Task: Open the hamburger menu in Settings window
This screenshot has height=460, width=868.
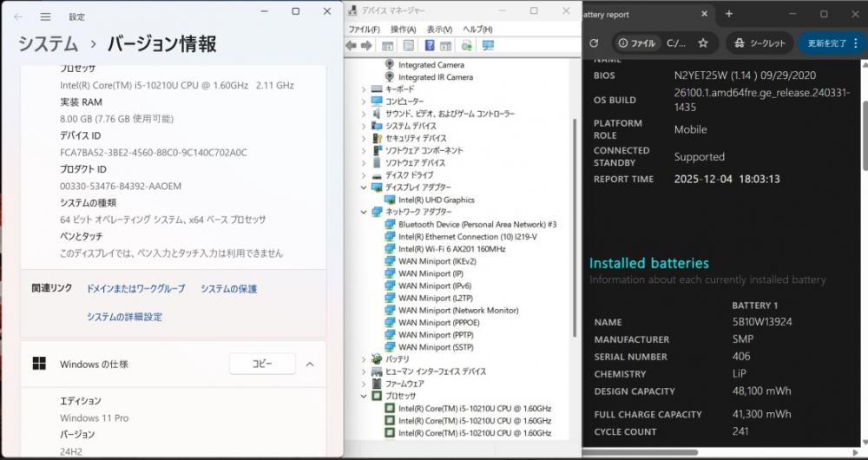Action: point(46,17)
